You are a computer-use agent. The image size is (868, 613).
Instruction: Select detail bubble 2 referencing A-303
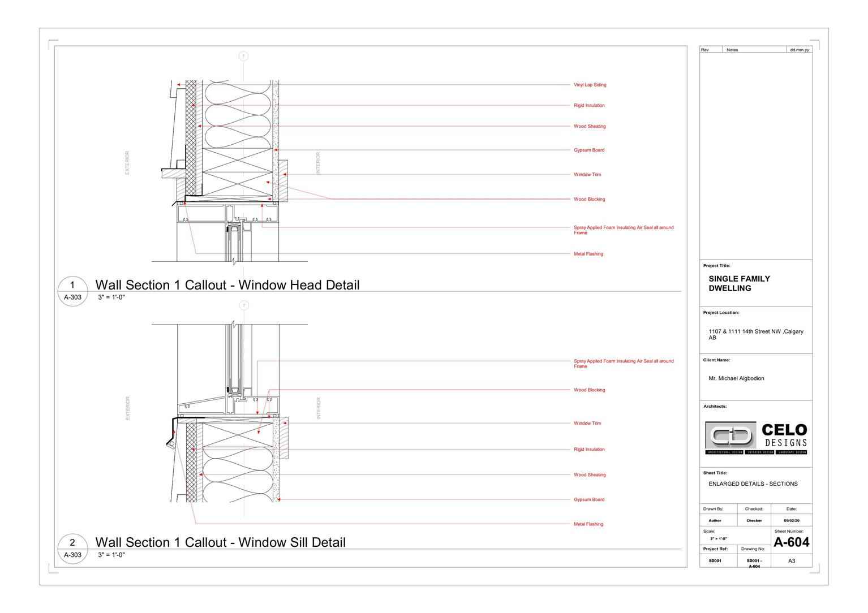click(72, 549)
